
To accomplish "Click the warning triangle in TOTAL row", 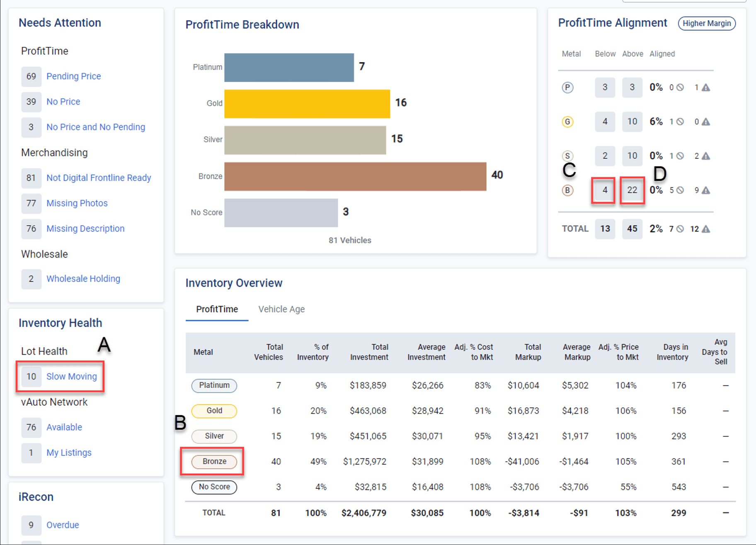I will (x=706, y=229).
